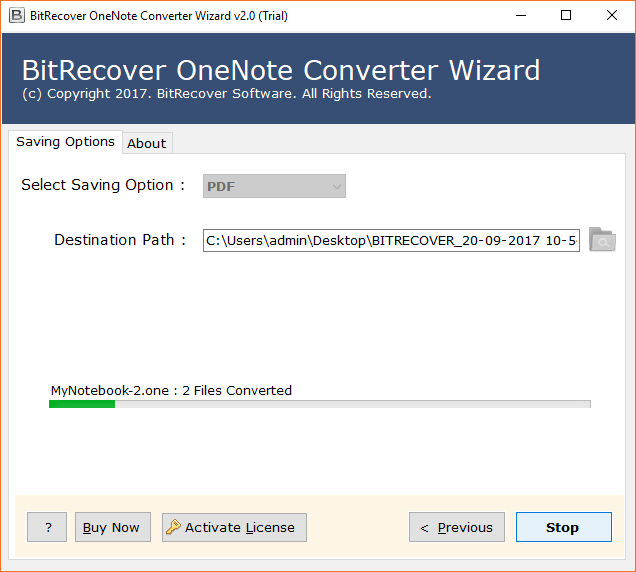Open the Select Saving Option PDF dropdown

[274, 186]
